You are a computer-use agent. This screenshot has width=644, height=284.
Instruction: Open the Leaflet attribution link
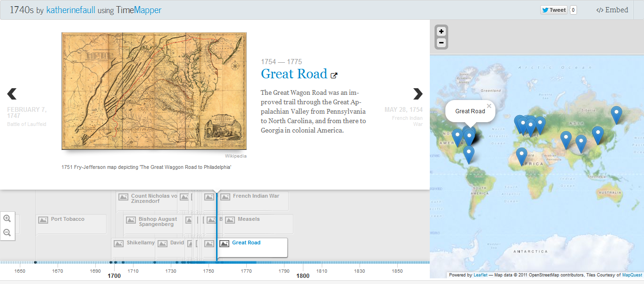(x=480, y=275)
